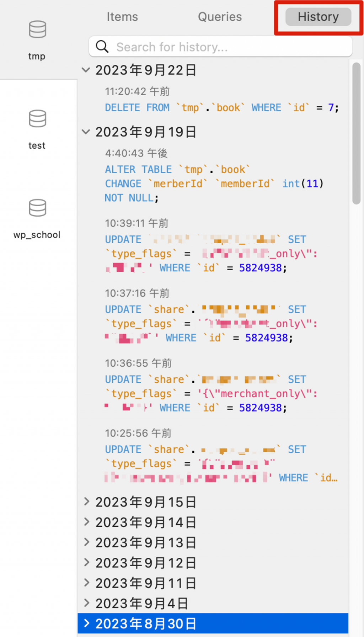Screen dimensions: 364x637
Task: Select the DELETE FROM tmp.book query
Action: pyautogui.click(x=222, y=107)
